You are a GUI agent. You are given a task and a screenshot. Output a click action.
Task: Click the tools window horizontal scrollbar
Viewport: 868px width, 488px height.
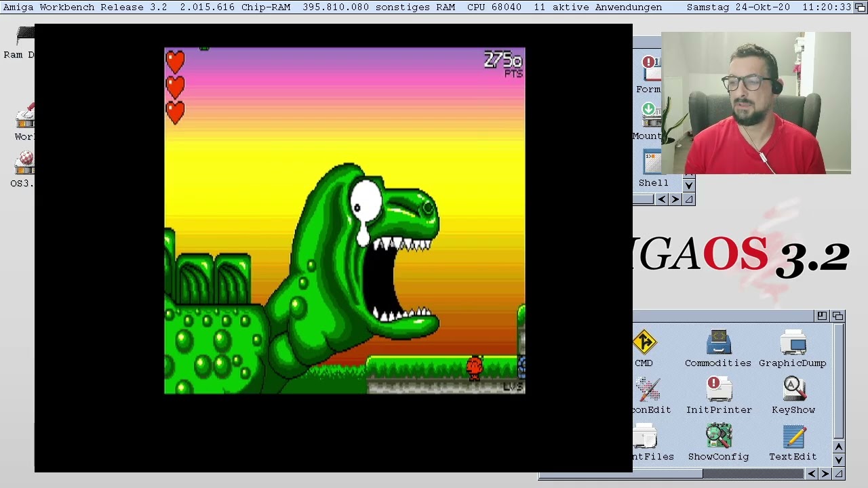tap(672, 474)
